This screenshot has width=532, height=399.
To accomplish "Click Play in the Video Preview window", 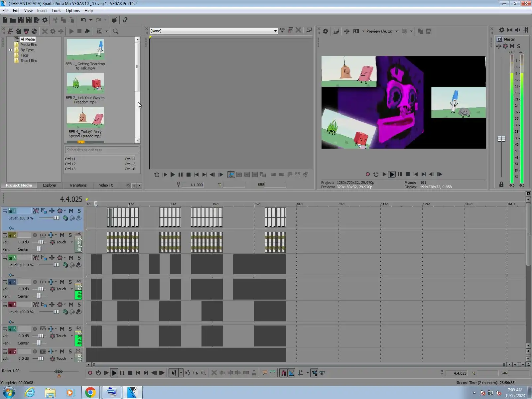I will point(392,174).
